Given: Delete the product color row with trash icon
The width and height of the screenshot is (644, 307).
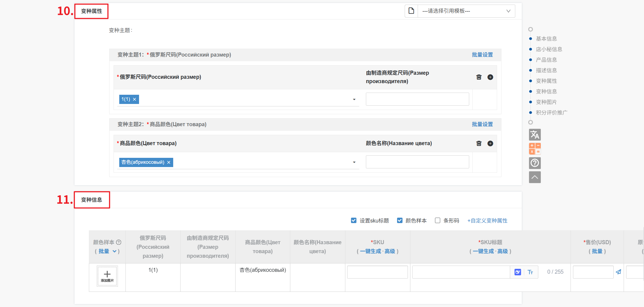Looking at the screenshot, I should (x=479, y=143).
